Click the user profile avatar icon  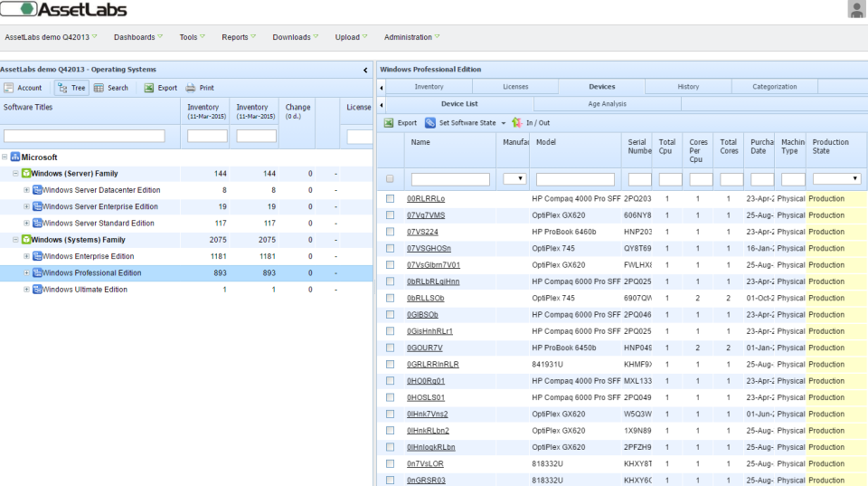(x=856, y=10)
